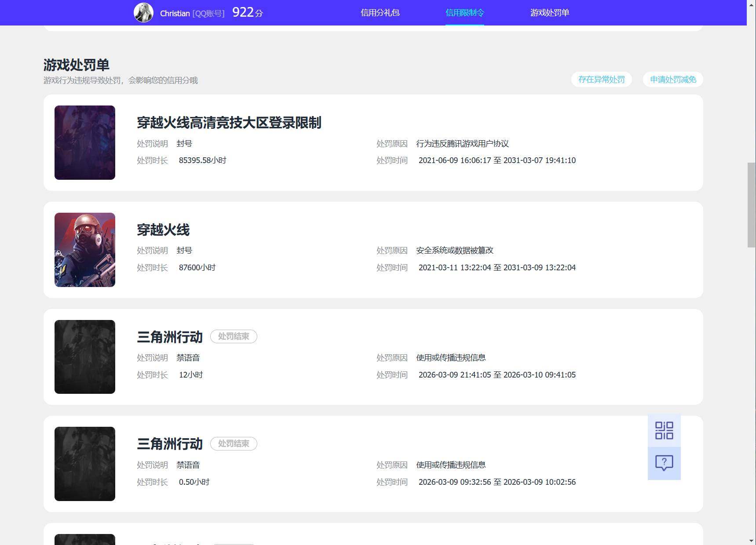Go to the 游戏处罚单 tab
This screenshot has height=545, width=756.
point(550,13)
